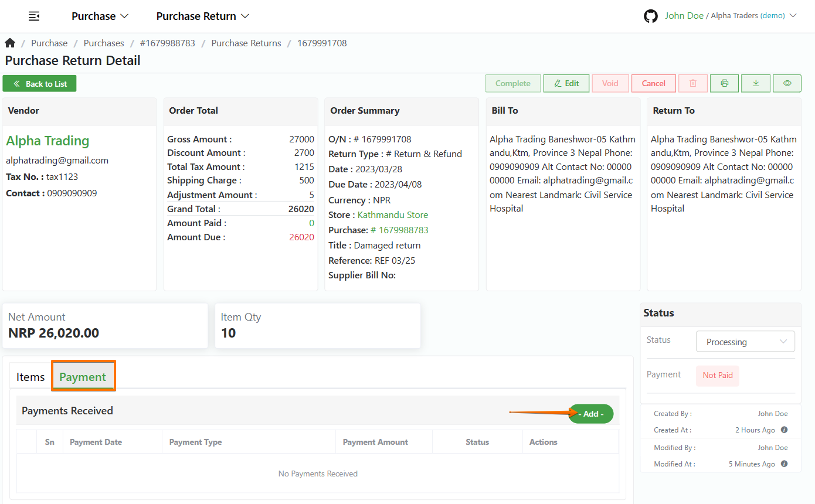Click No Payments Received message
Screen dimensions: 815x504
318,474
